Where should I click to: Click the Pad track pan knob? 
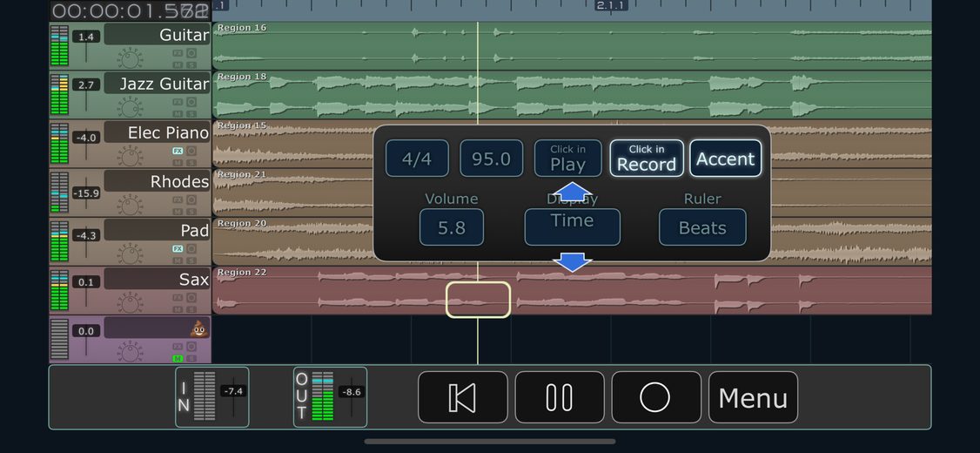pos(130,254)
